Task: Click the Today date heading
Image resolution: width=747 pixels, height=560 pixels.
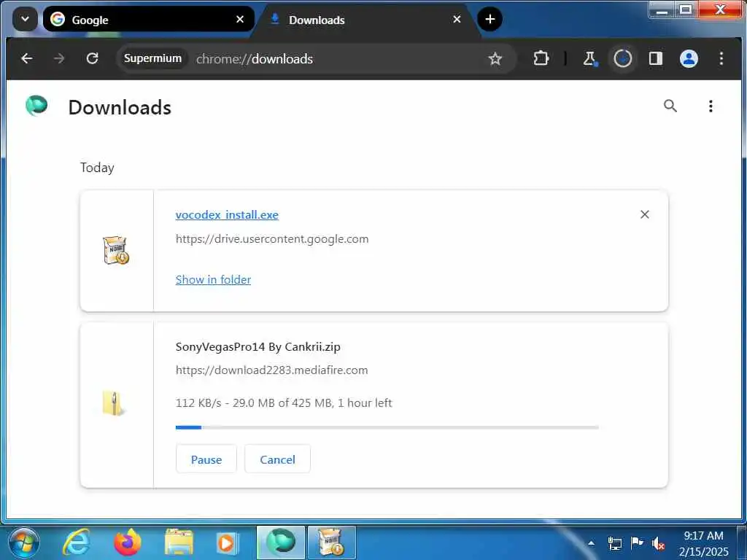Action: [x=97, y=168]
